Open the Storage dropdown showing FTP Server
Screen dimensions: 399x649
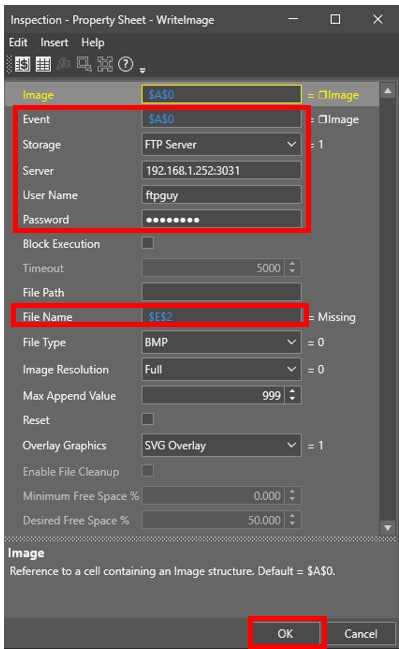click(x=221, y=144)
